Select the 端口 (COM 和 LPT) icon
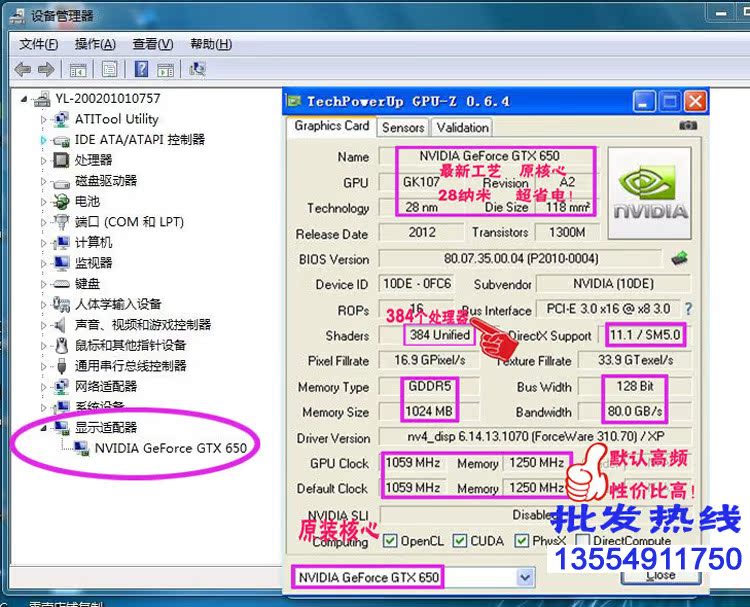 [x=61, y=222]
